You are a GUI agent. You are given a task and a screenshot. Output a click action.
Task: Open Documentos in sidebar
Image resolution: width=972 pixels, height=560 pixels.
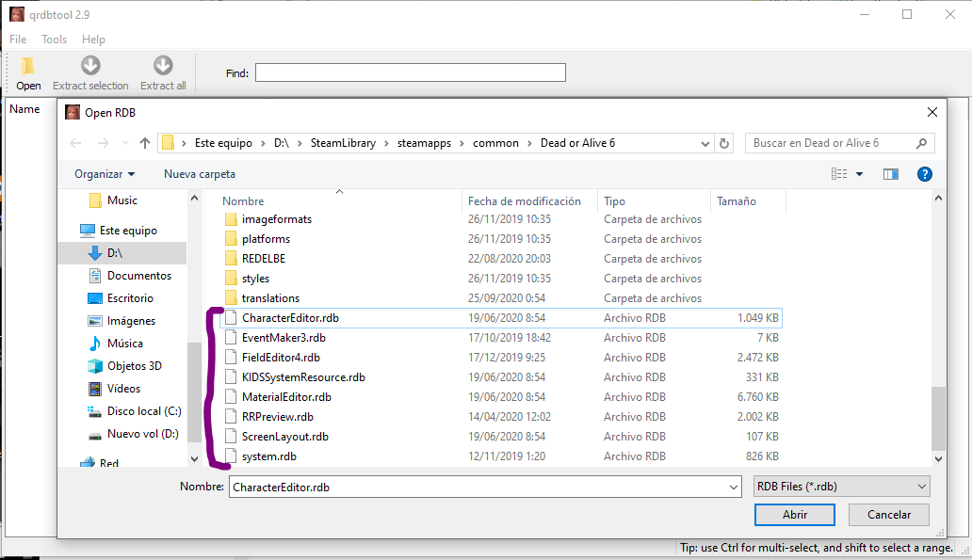tap(138, 276)
